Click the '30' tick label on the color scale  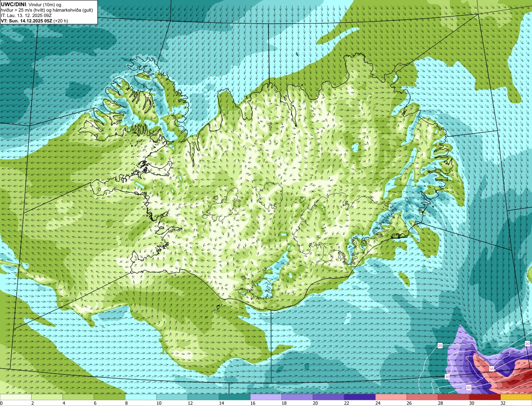pos(472,403)
